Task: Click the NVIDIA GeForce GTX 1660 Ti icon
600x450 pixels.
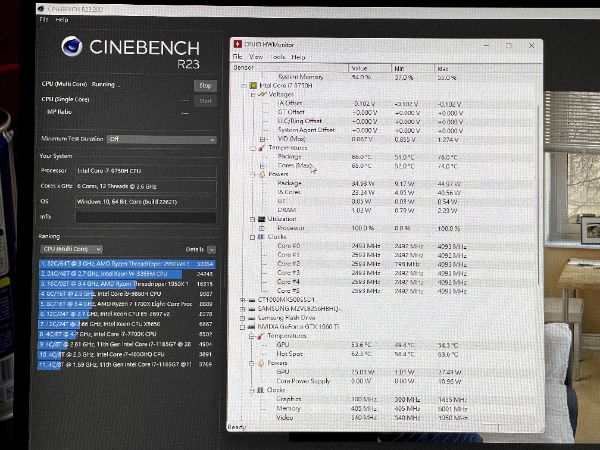Action: 251,327
